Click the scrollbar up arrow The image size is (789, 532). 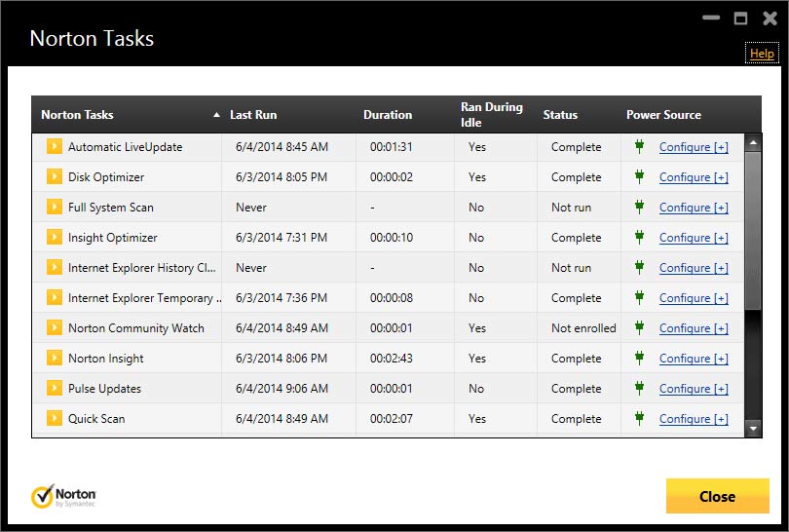tap(753, 143)
